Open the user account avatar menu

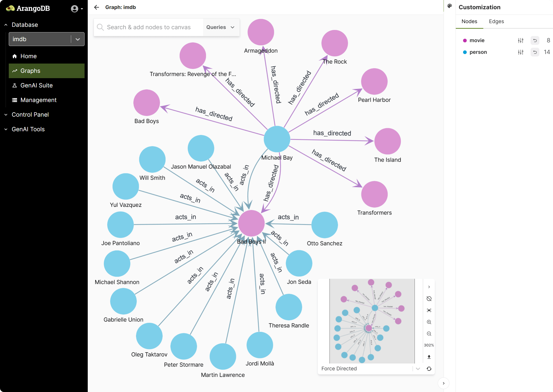point(77,9)
